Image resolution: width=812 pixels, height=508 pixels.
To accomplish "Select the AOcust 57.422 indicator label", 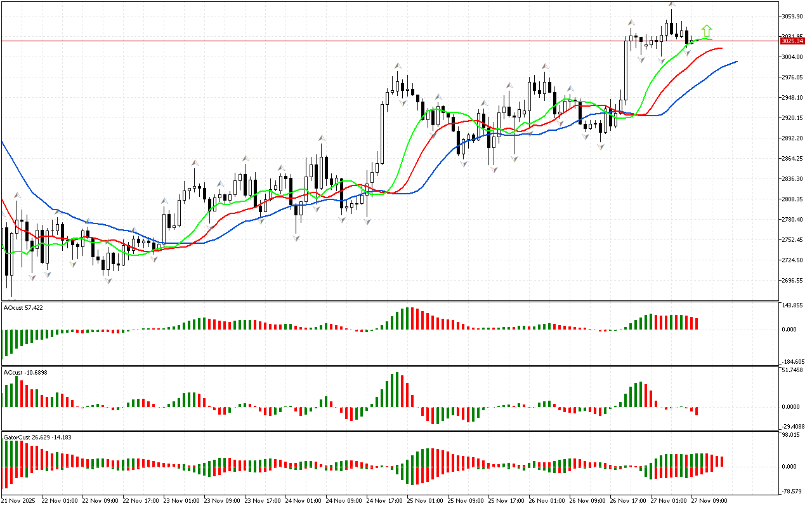I will (23, 307).
